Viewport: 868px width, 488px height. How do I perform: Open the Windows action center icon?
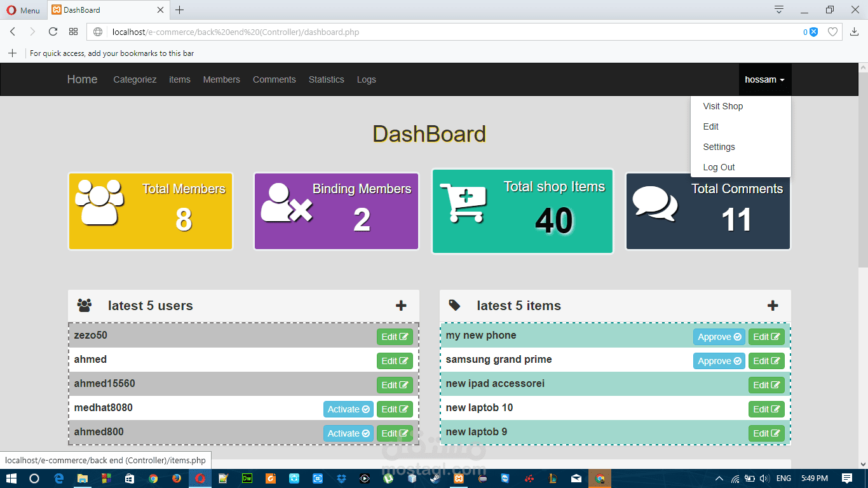[847, 478]
